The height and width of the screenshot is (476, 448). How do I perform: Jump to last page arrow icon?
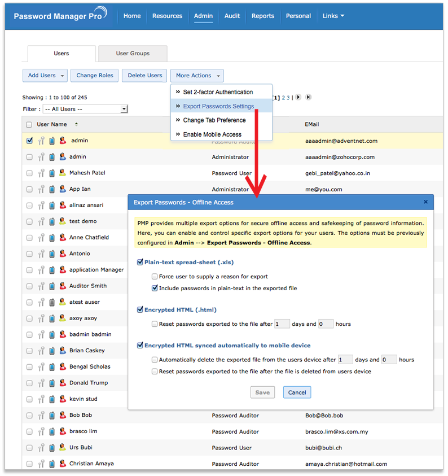(x=308, y=97)
